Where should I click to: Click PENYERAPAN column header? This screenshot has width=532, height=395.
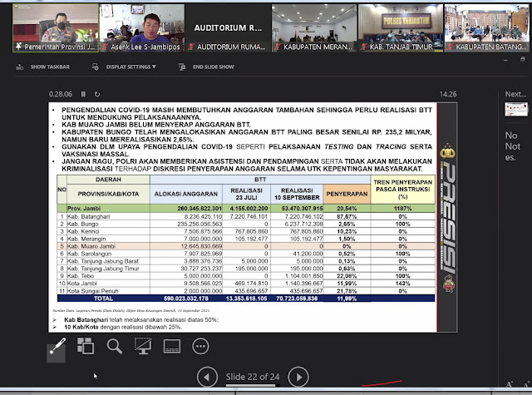pyautogui.click(x=347, y=194)
